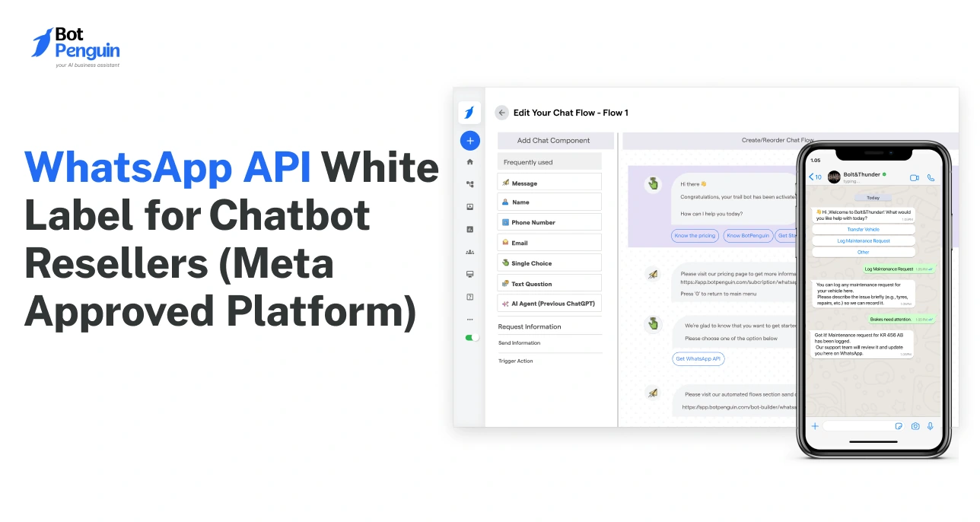Open the analytics chart icon in the sidebar
The image size is (980, 522).
click(x=469, y=229)
